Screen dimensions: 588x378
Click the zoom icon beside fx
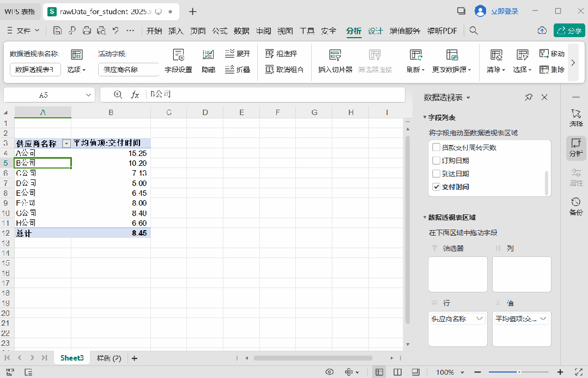[x=118, y=94]
